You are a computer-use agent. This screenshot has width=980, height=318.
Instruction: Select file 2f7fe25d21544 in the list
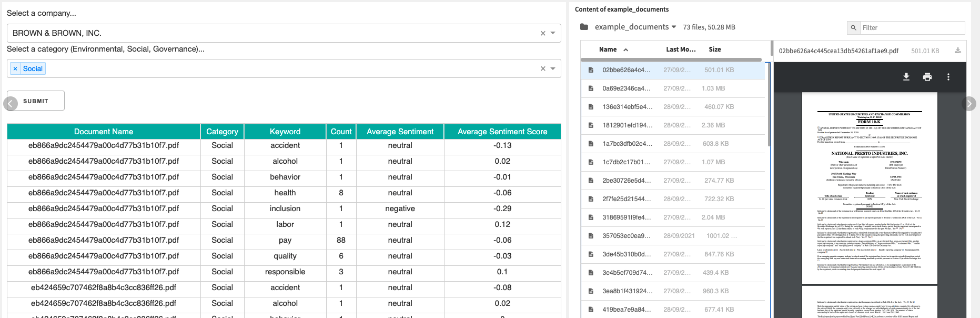pyautogui.click(x=673, y=199)
